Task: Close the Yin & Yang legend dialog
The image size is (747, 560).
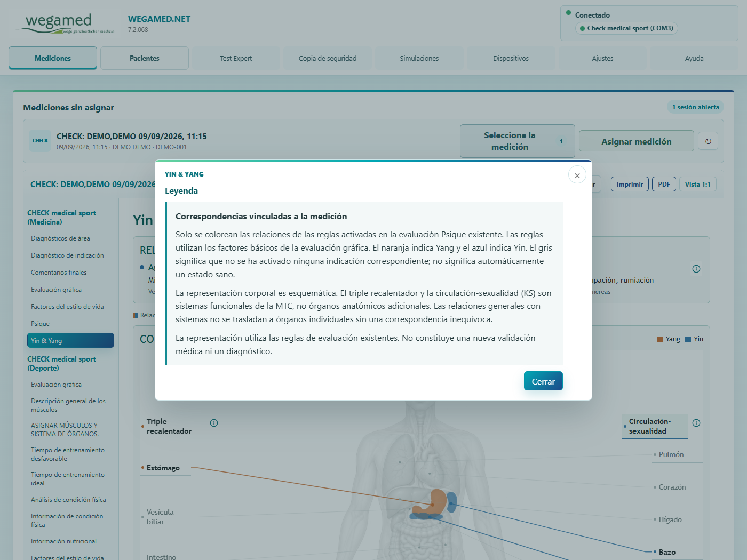Action: 577,175
